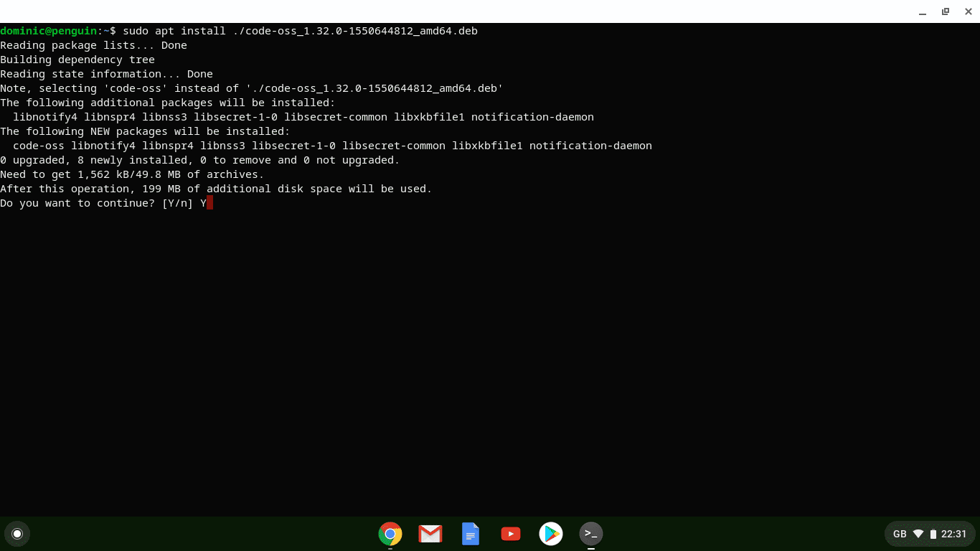Click the clock to open system tray

pos(955,534)
